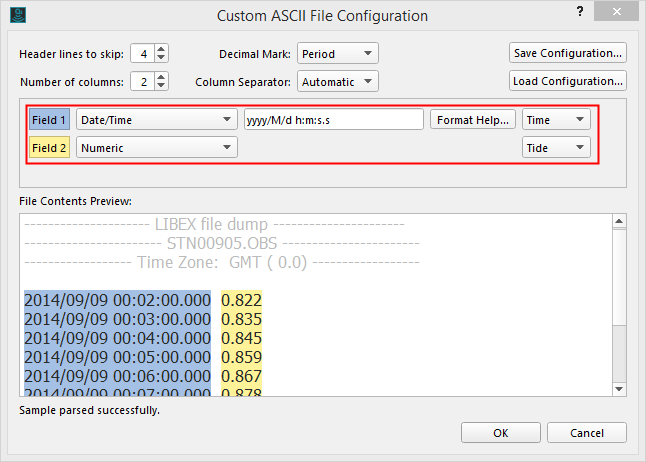Open the Column Separator dropdown
The image size is (646, 462).
tap(338, 81)
